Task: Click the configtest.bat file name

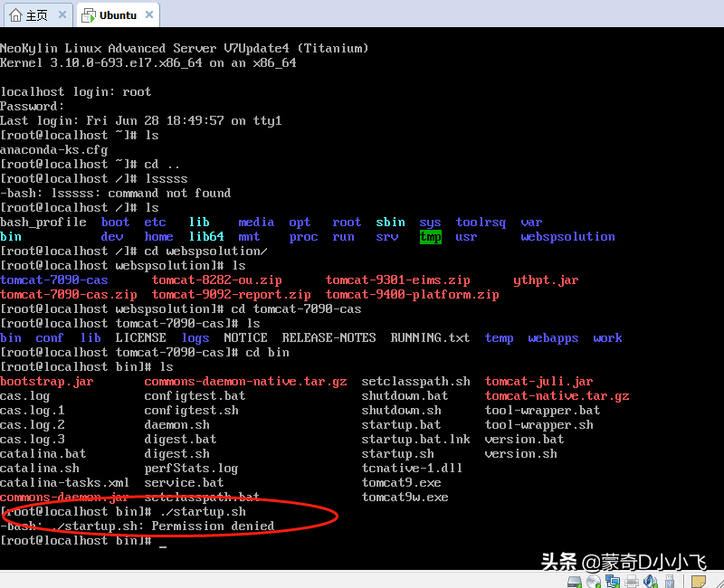Action: click(195, 396)
